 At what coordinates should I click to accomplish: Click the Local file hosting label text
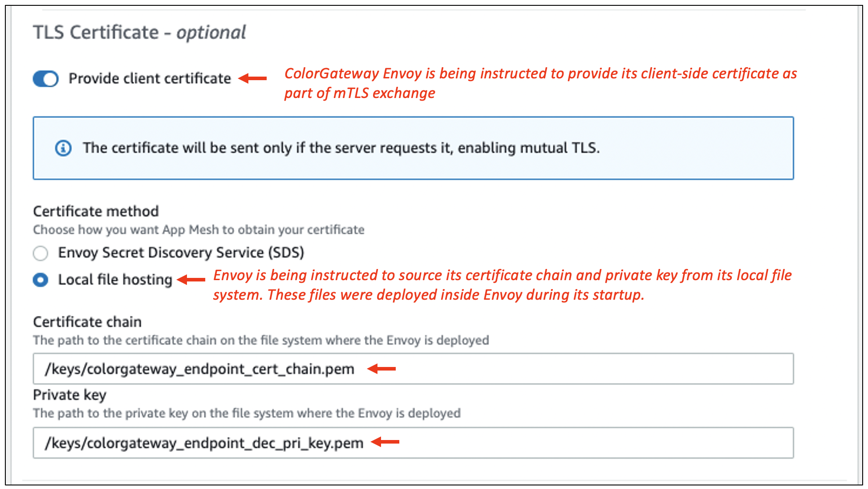tap(115, 280)
